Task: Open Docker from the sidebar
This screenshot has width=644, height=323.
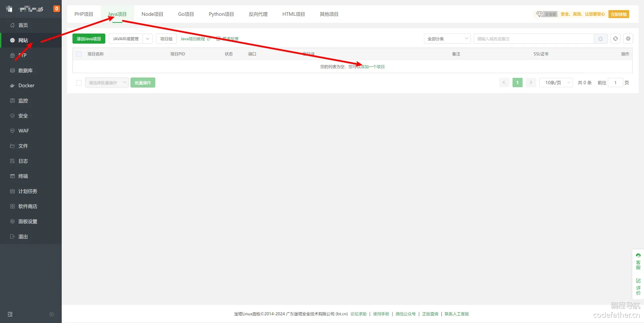Action: (26, 86)
